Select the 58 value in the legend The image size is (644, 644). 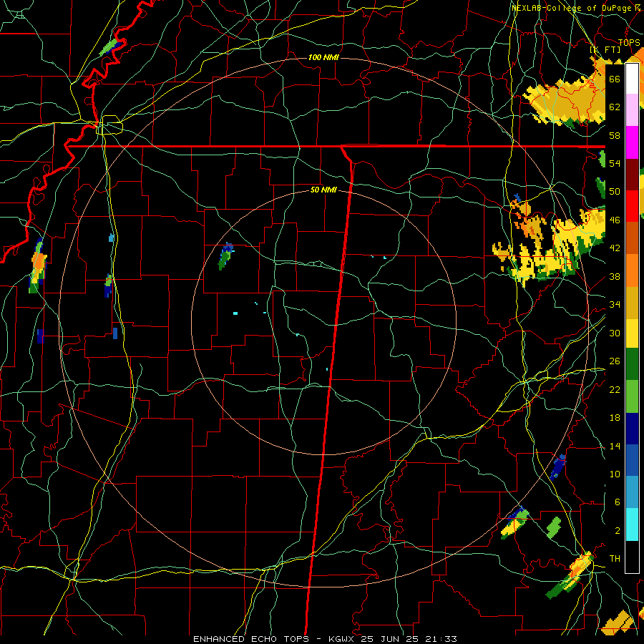tap(615, 135)
